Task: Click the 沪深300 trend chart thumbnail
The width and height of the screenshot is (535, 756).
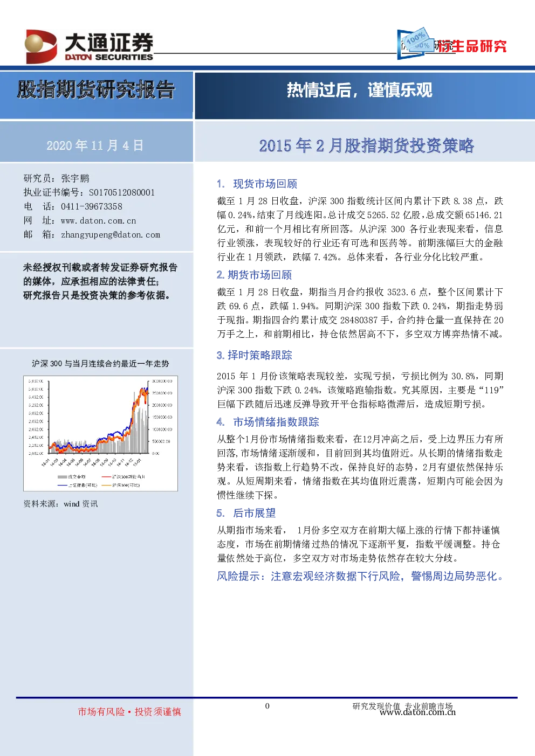Action: pos(100,434)
